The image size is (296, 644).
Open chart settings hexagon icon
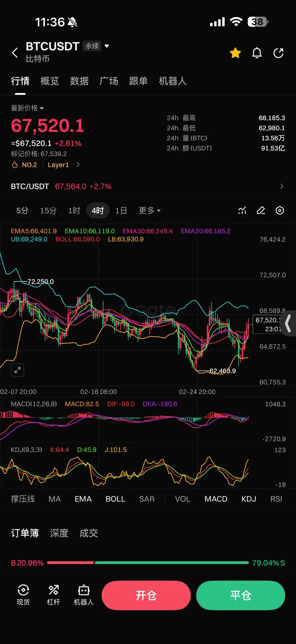pyautogui.click(x=280, y=211)
